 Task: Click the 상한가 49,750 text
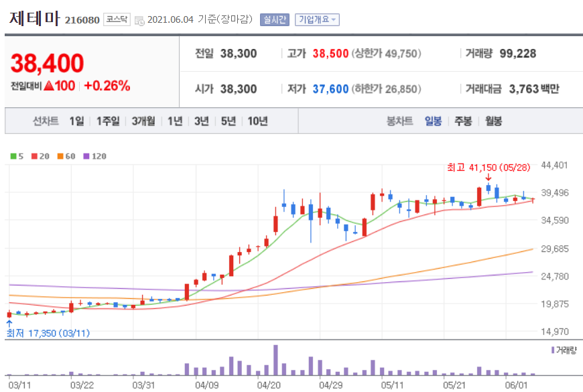(x=386, y=54)
